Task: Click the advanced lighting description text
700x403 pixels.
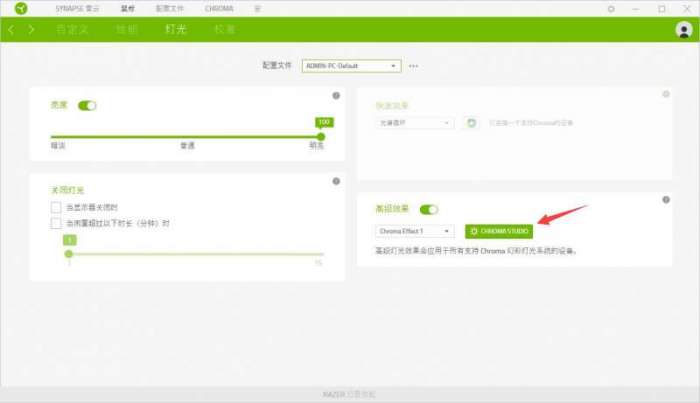Action: coord(476,251)
